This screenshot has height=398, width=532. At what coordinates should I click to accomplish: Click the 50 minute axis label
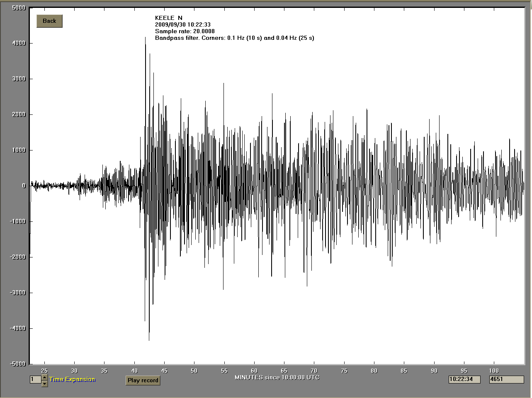tap(194, 371)
